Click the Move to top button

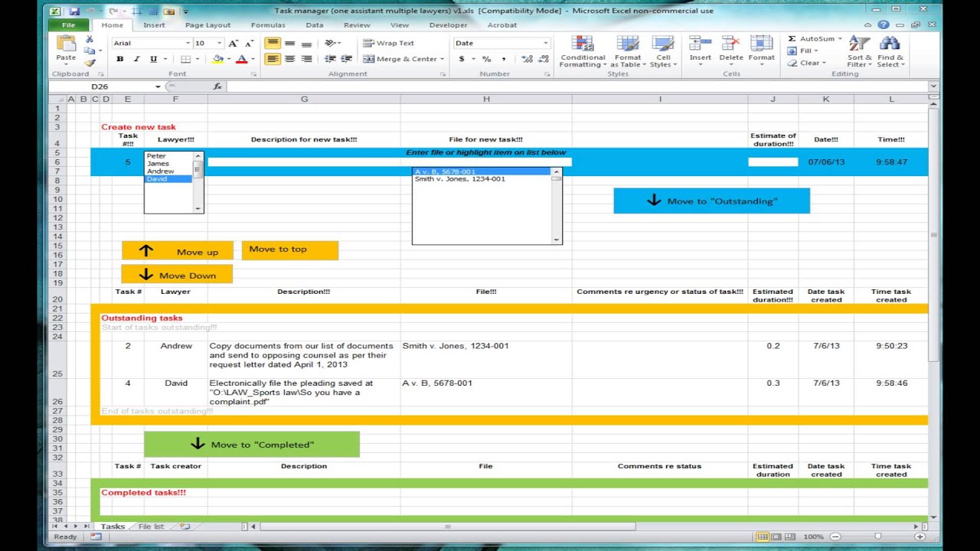(x=289, y=249)
